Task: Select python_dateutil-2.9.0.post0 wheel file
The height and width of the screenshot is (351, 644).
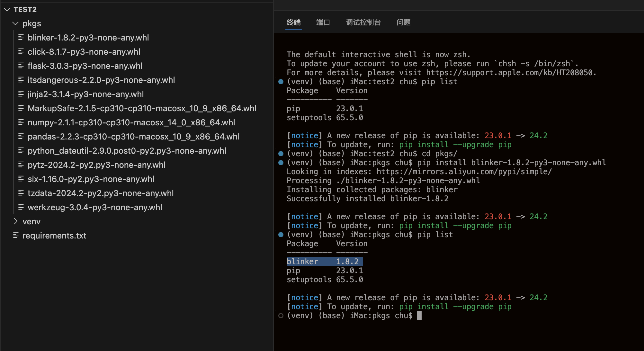Action: [x=127, y=151]
